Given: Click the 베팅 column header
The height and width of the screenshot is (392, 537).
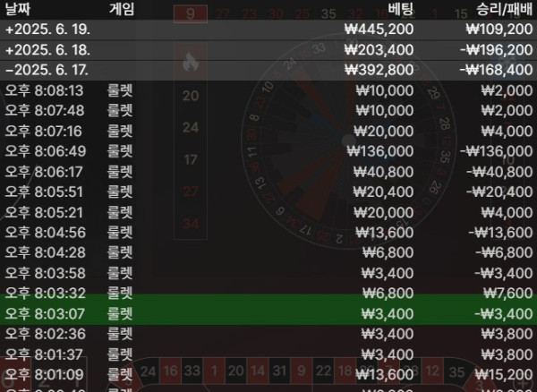Looking at the screenshot, I should [400, 11].
